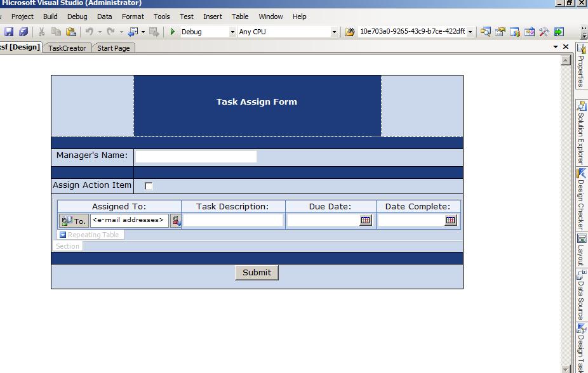
Task: Click the check names icon beside e-mail addresses
Action: click(x=175, y=220)
